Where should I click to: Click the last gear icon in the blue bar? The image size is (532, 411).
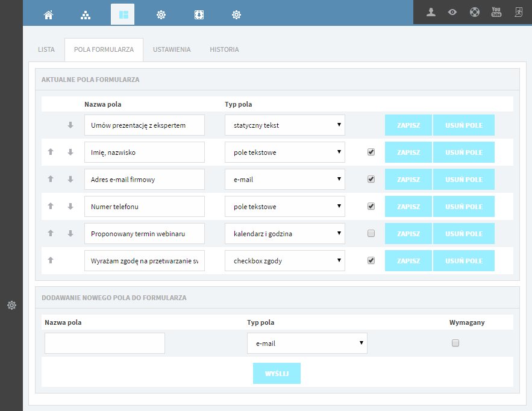(x=237, y=14)
